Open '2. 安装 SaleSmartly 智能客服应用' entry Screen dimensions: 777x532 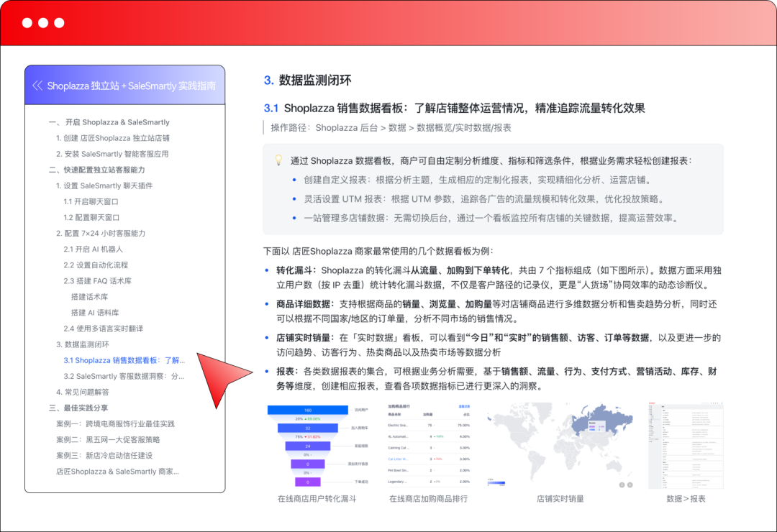(x=112, y=154)
